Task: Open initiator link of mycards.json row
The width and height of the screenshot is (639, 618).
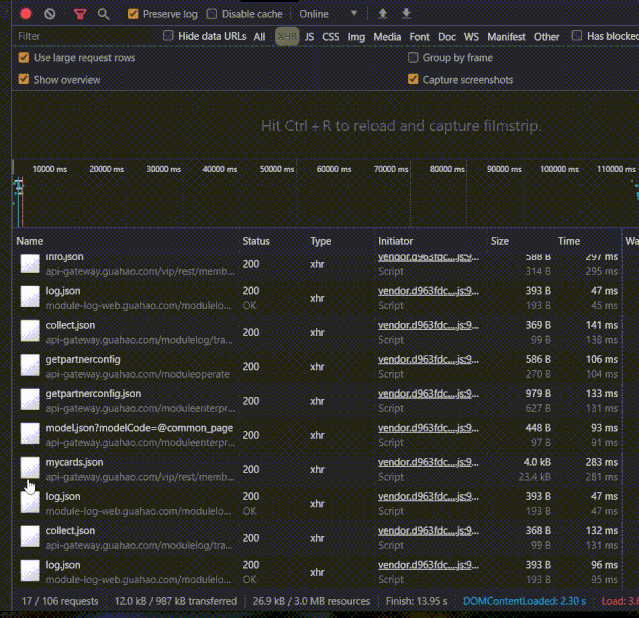Action: pyautogui.click(x=428, y=462)
